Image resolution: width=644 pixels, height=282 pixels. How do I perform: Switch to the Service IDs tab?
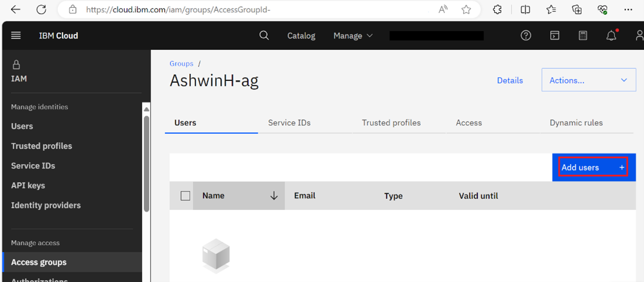[305, 123]
